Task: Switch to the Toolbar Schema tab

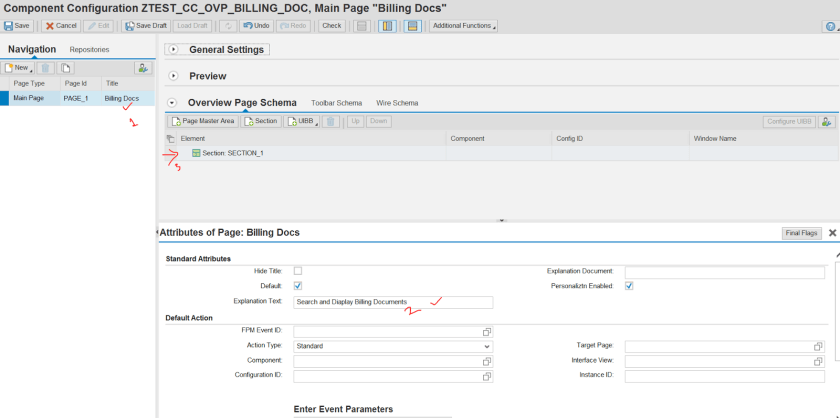Action: click(336, 103)
